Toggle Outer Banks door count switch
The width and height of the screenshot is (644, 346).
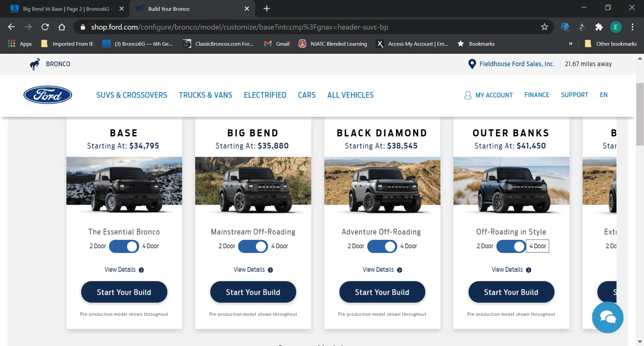point(511,246)
